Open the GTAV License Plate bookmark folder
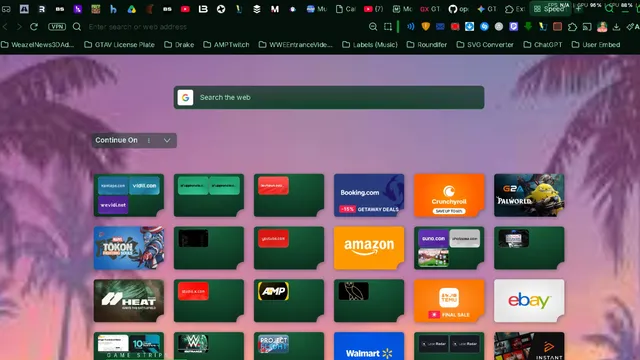This screenshot has height=360, width=640. 119,44
